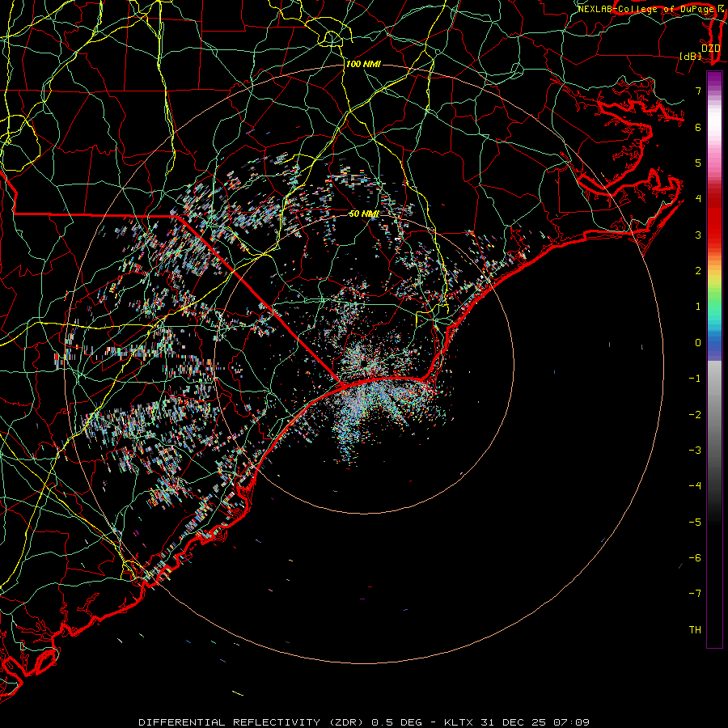728x728 pixels.
Task: Click the '-3' value on the dB scale
Action: [x=695, y=450]
